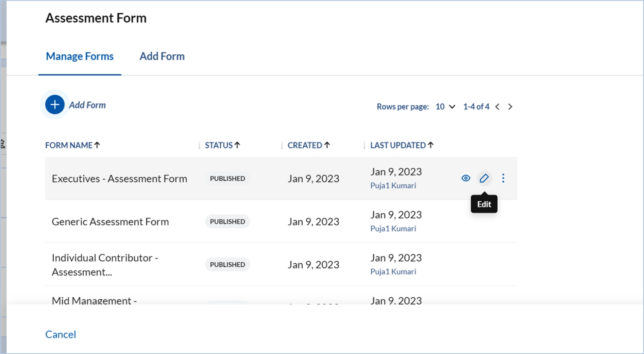Sort by Last Updated arrow
Screen dimensions: 644x354
[x=431, y=145]
